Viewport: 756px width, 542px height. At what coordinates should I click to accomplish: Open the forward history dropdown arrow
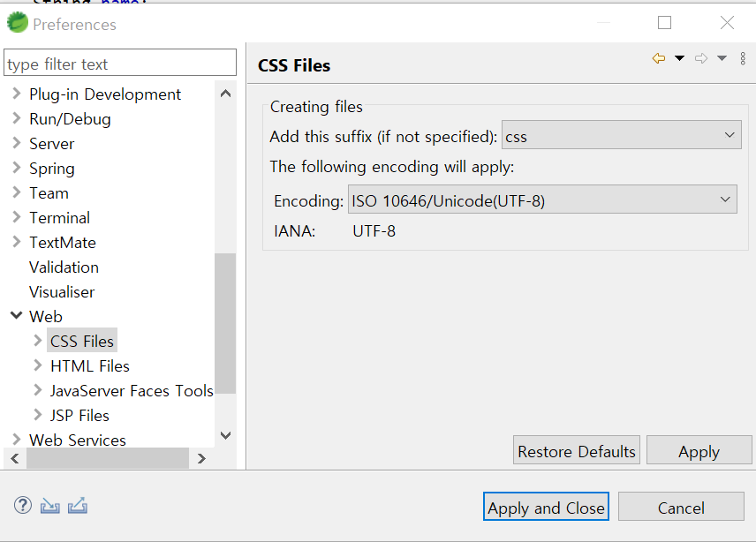point(722,58)
